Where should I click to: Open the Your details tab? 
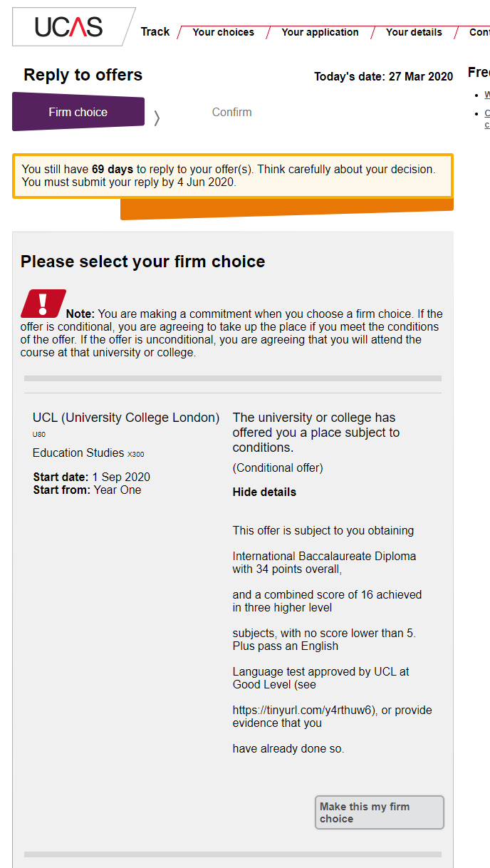tap(414, 32)
